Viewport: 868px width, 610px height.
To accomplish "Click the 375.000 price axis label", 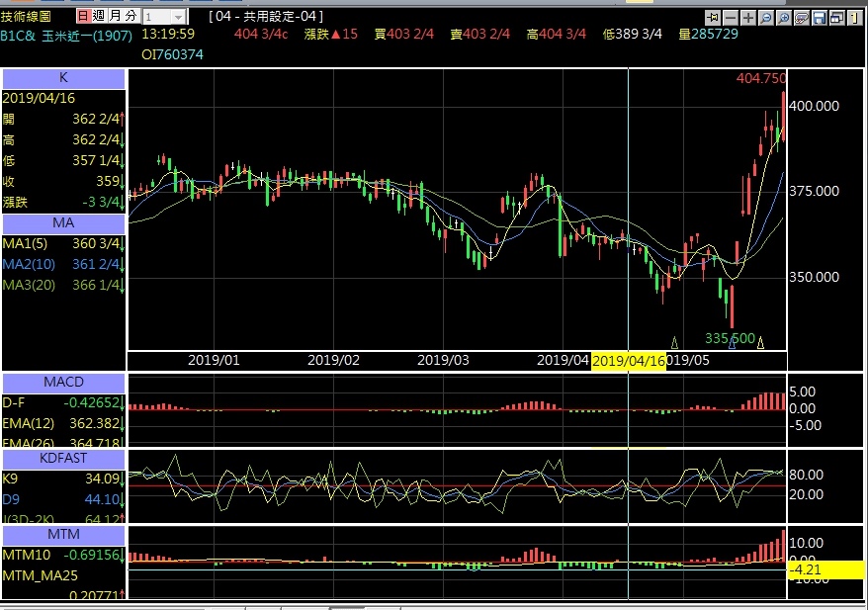I will click(x=814, y=192).
